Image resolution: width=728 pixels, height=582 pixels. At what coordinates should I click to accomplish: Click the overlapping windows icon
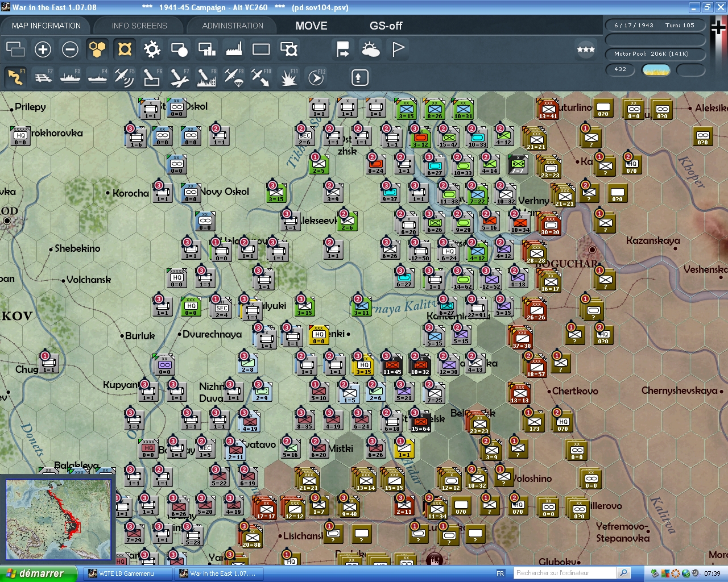pos(15,49)
